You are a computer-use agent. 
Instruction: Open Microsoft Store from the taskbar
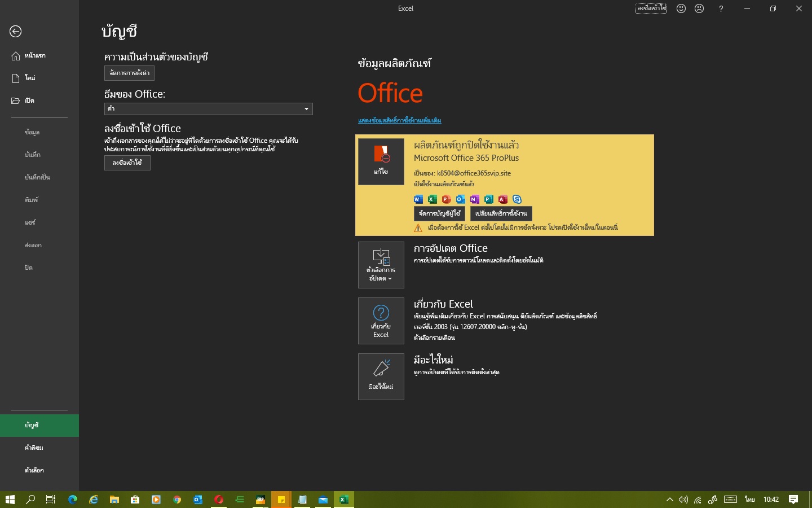135,500
